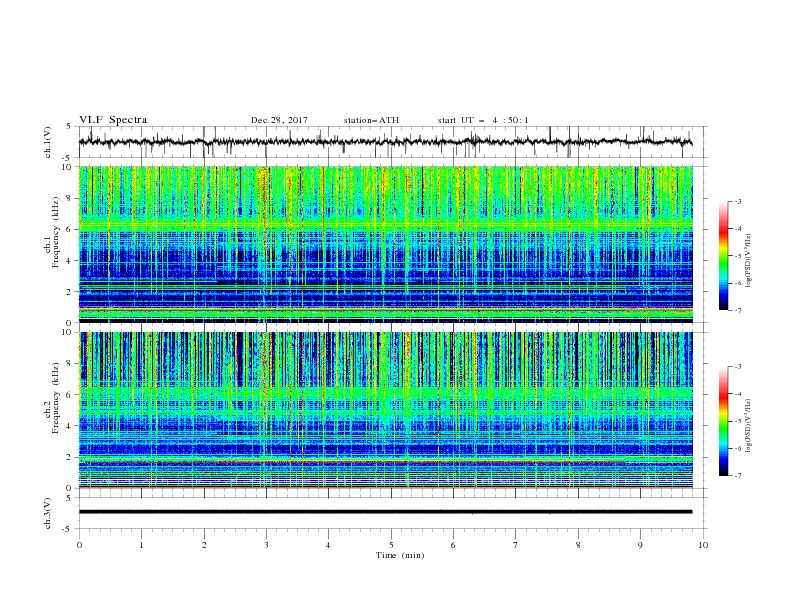792x612 pixels.
Task: Click the time axis tick "5"
Action: (391, 545)
